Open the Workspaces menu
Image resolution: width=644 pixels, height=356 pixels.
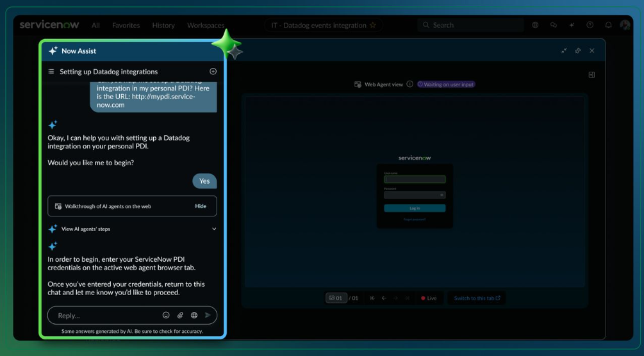[206, 26]
